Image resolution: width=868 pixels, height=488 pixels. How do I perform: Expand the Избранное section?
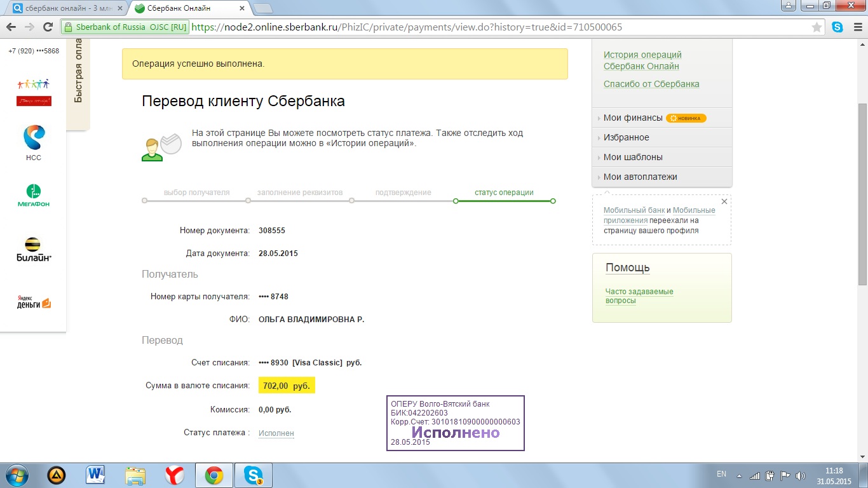pyautogui.click(x=662, y=137)
